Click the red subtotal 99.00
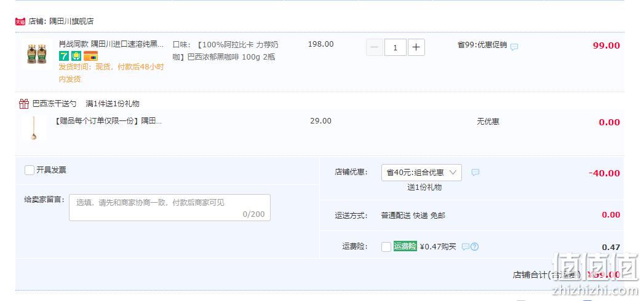This screenshot has width=644, height=301. point(606,45)
